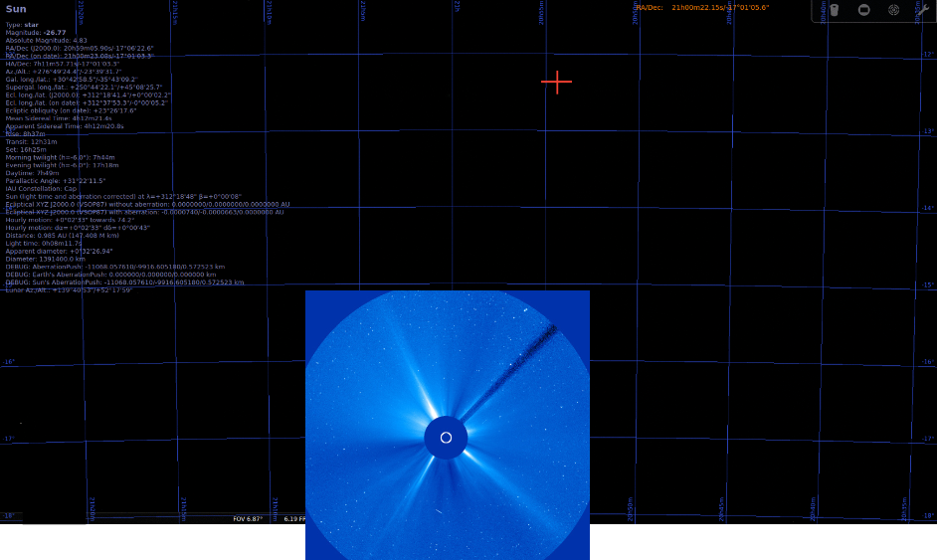
Task: Click the 'Set: 16h25m' line
Action: pyautogui.click(x=26, y=149)
